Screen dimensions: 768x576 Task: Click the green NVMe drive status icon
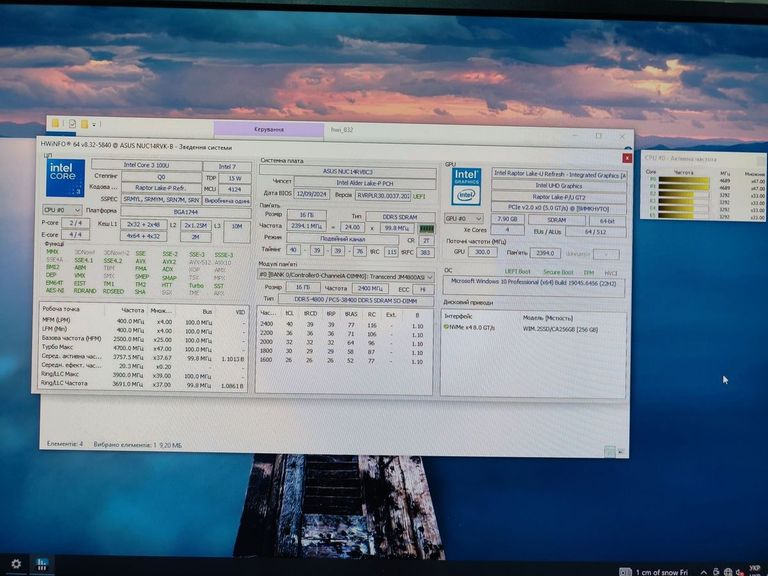point(447,326)
